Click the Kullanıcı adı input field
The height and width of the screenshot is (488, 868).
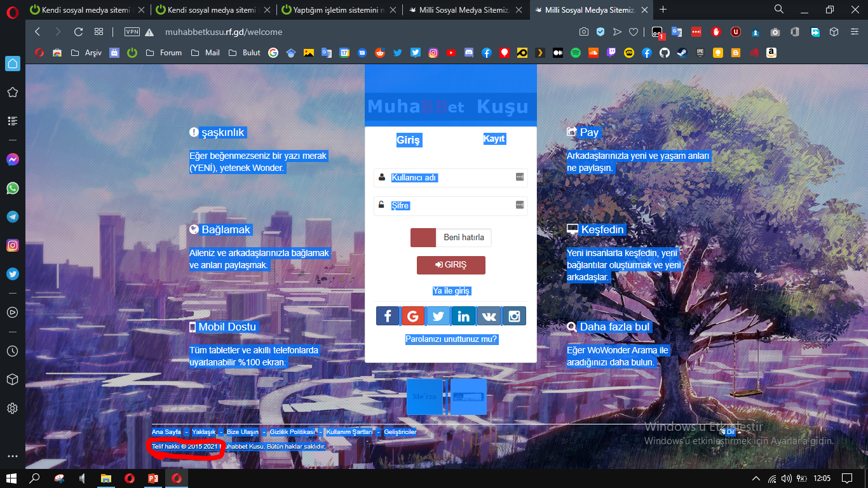tap(451, 178)
